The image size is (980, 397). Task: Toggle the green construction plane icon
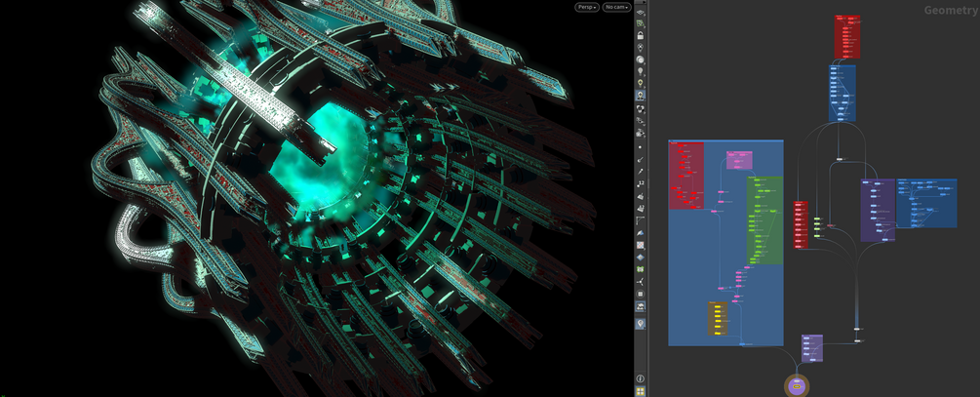(x=640, y=23)
